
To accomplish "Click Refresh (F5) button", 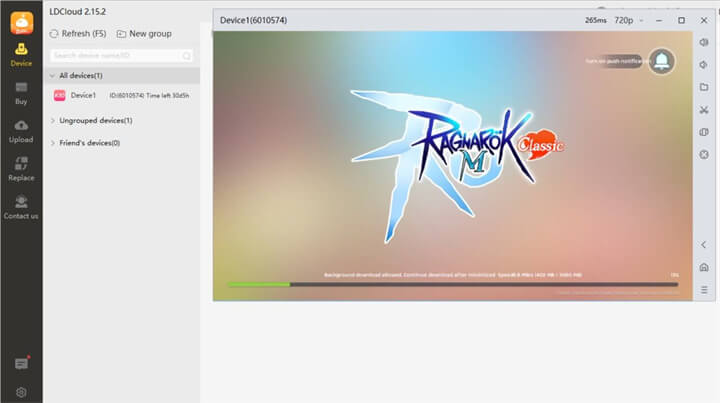I will [78, 34].
